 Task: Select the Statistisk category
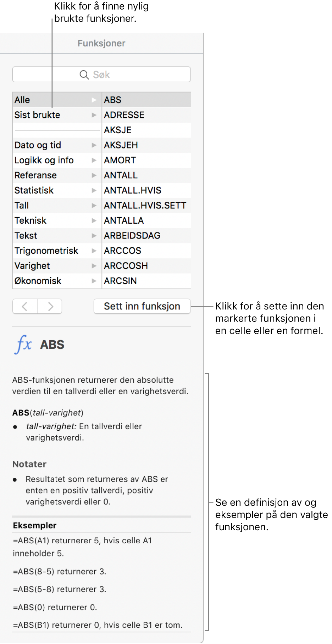point(34,191)
